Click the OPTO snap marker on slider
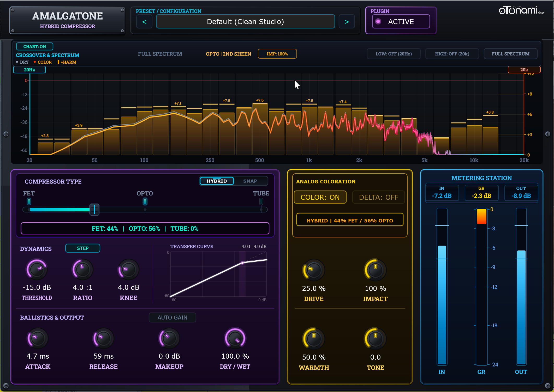 click(x=145, y=201)
